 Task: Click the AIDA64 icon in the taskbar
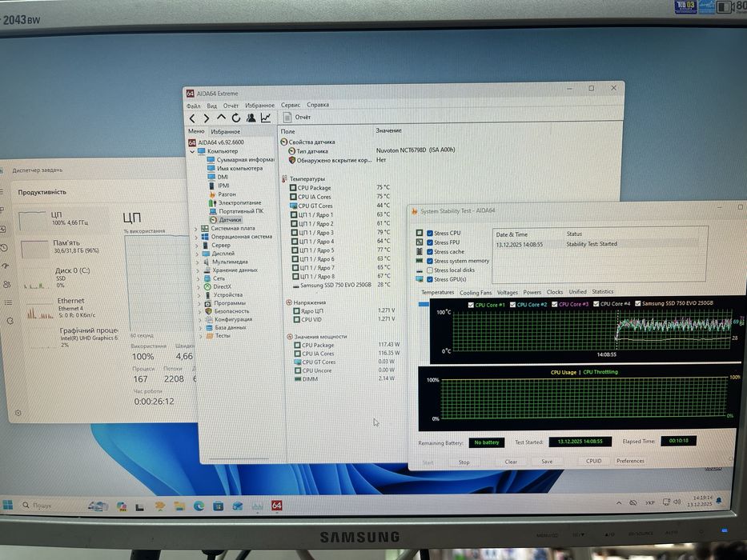[276, 505]
